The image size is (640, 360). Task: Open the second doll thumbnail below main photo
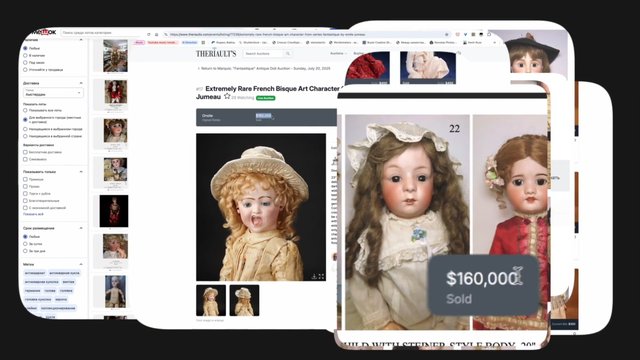pyautogui.click(x=244, y=300)
